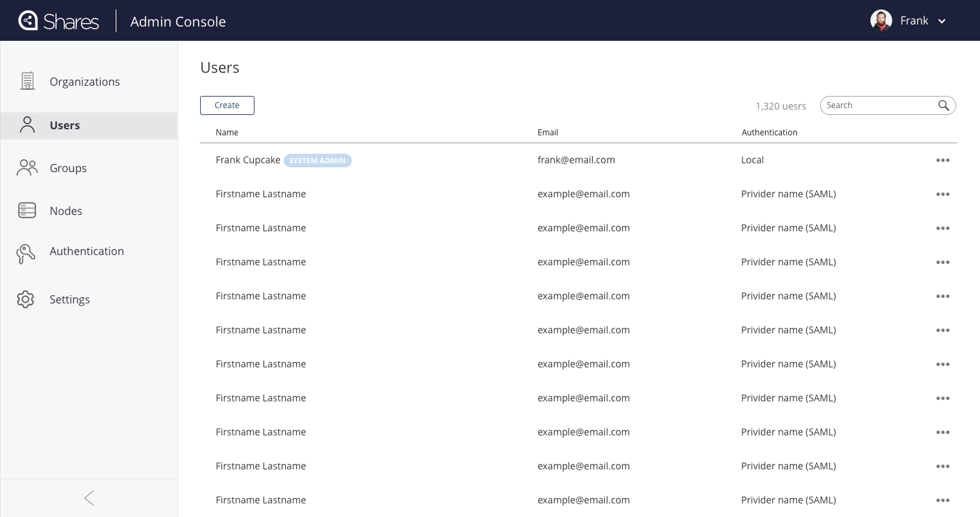Click the Admin Console title
The image size is (980, 517).
(178, 21)
